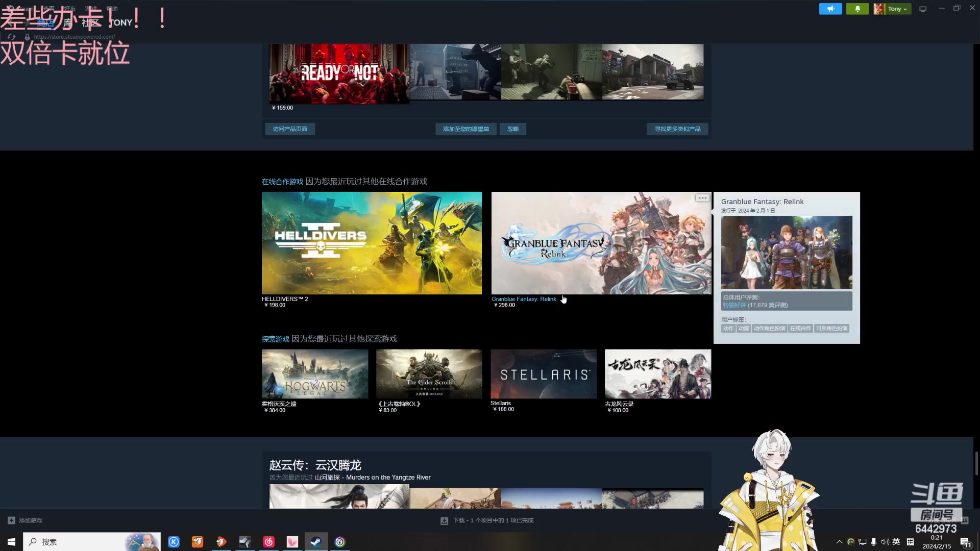The height and width of the screenshot is (551, 980).
Task: Open the Hogwarts Legacy game capsule
Action: pyautogui.click(x=315, y=374)
